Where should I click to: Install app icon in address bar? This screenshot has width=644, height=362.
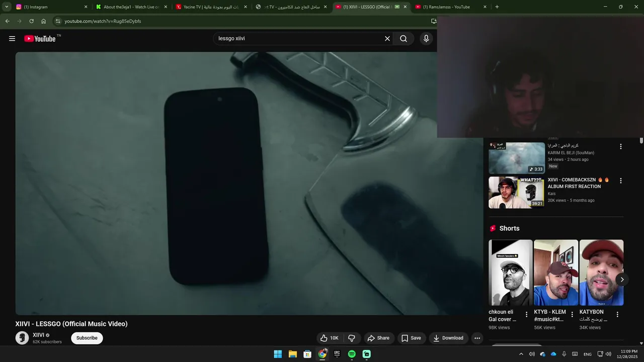pyautogui.click(x=434, y=21)
